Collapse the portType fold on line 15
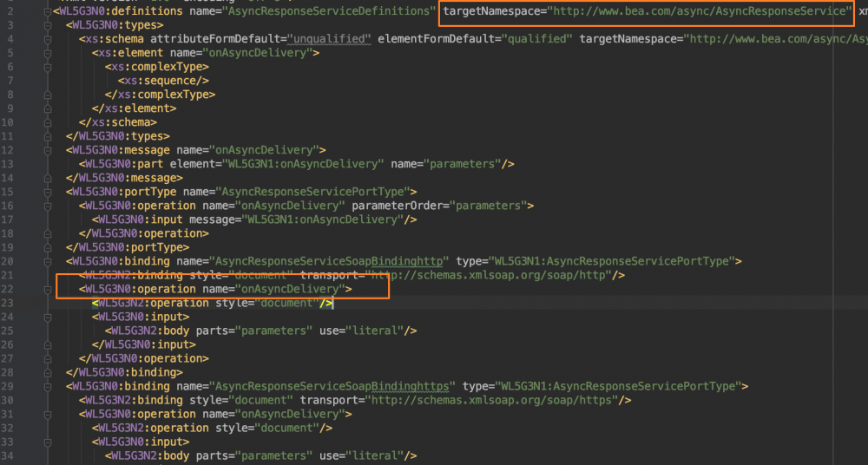Image resolution: width=868 pixels, height=465 pixels. pyautogui.click(x=48, y=192)
